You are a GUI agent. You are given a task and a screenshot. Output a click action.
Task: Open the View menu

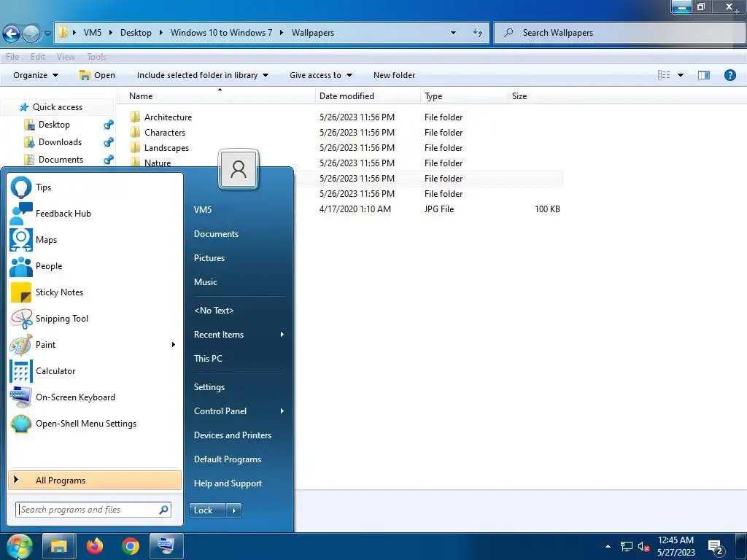66,57
